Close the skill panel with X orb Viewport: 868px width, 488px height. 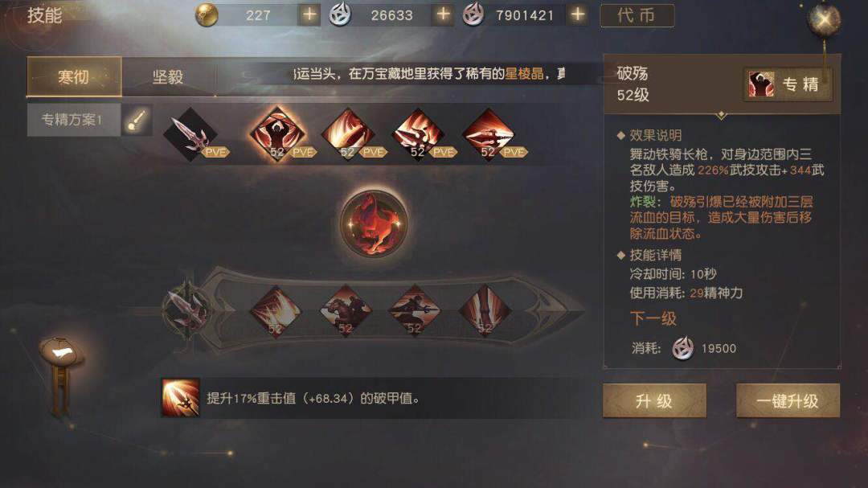(825, 20)
